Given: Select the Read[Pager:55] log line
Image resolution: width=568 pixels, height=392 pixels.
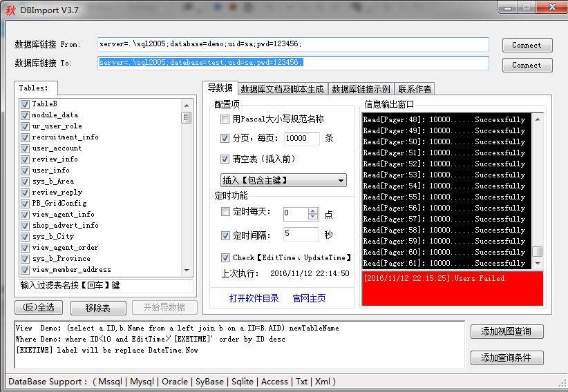Looking at the screenshot, I should (x=444, y=197).
